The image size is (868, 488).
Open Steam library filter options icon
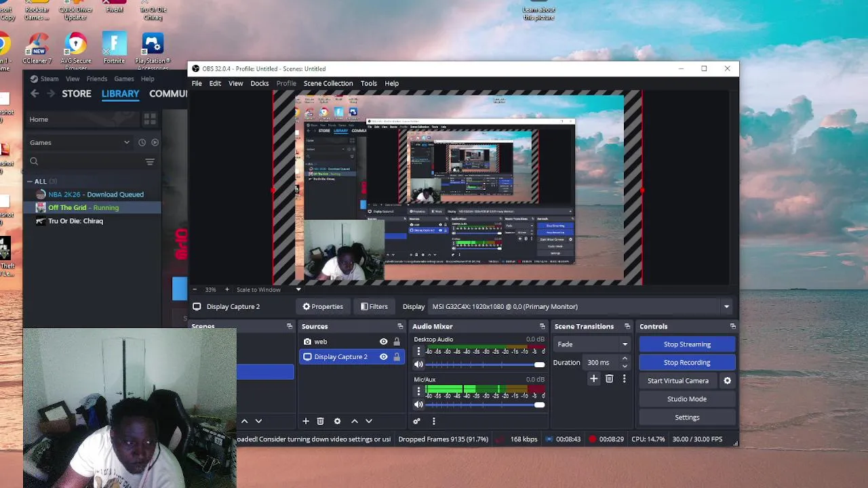coord(150,161)
